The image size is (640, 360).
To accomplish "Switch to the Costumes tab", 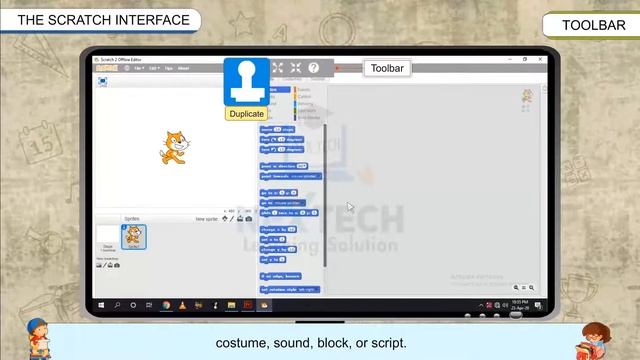I will coord(292,79).
